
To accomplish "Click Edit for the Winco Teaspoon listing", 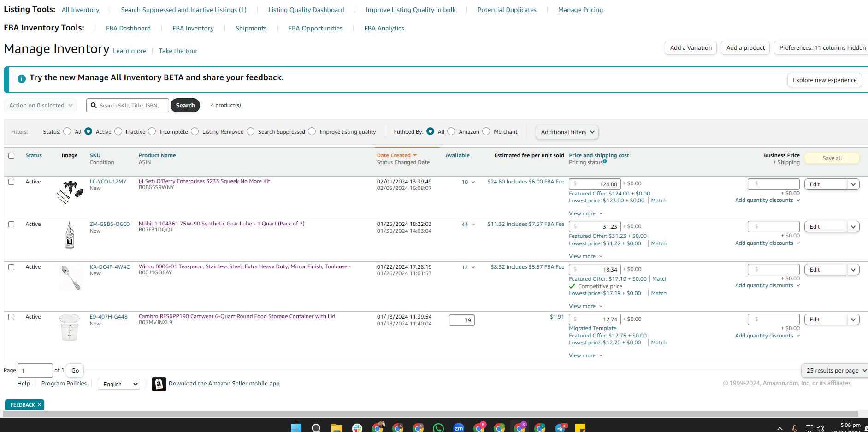I will coord(826,270).
